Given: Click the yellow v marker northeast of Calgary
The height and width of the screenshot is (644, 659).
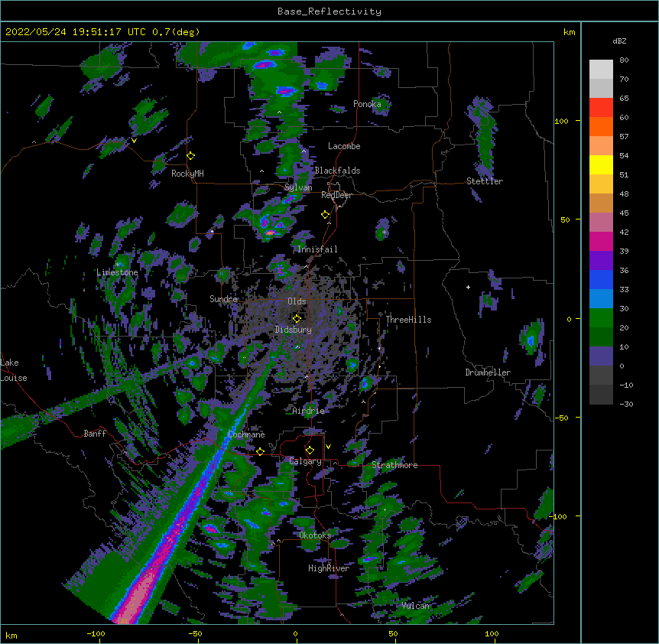Looking at the screenshot, I should point(328,447).
